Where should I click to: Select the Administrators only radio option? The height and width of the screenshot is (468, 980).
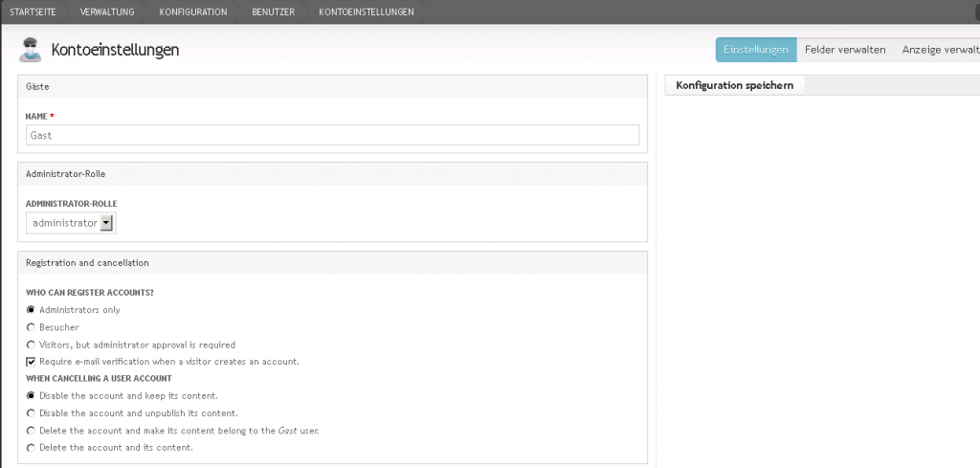(31, 310)
